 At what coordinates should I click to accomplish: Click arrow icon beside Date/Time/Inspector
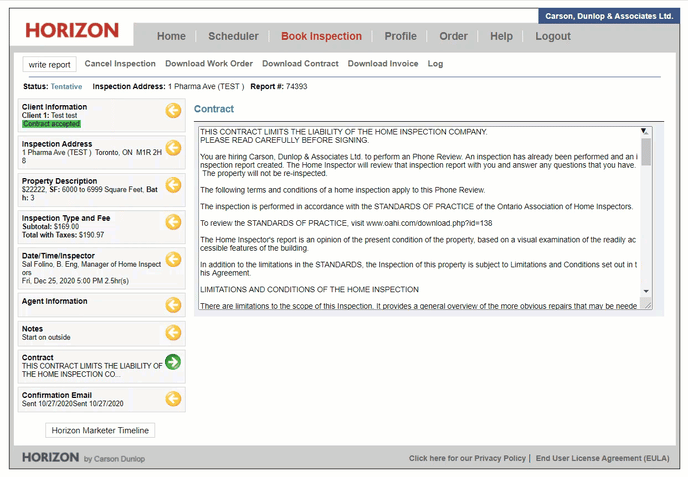pyautogui.click(x=173, y=260)
